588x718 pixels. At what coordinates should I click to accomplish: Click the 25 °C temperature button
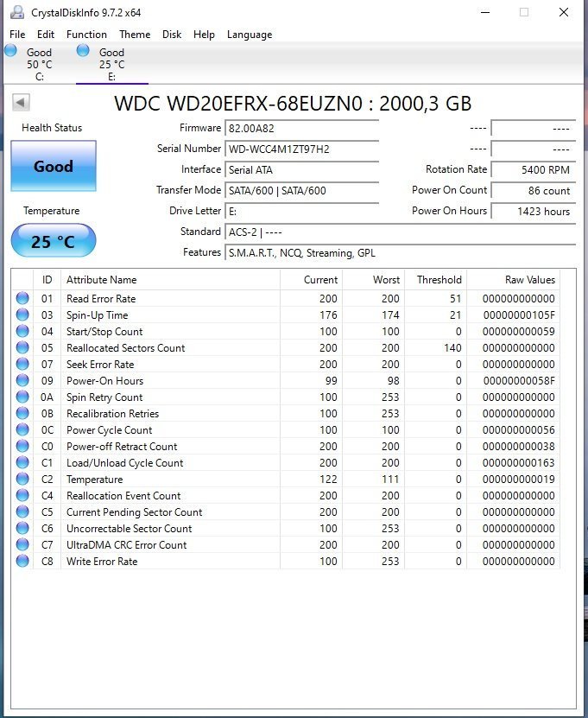(54, 241)
